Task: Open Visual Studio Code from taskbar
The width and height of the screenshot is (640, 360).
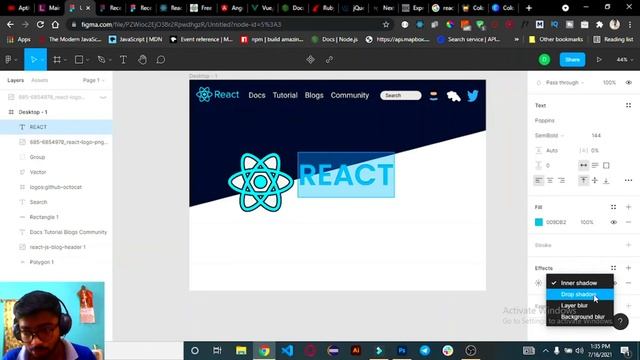Action: click(287, 350)
